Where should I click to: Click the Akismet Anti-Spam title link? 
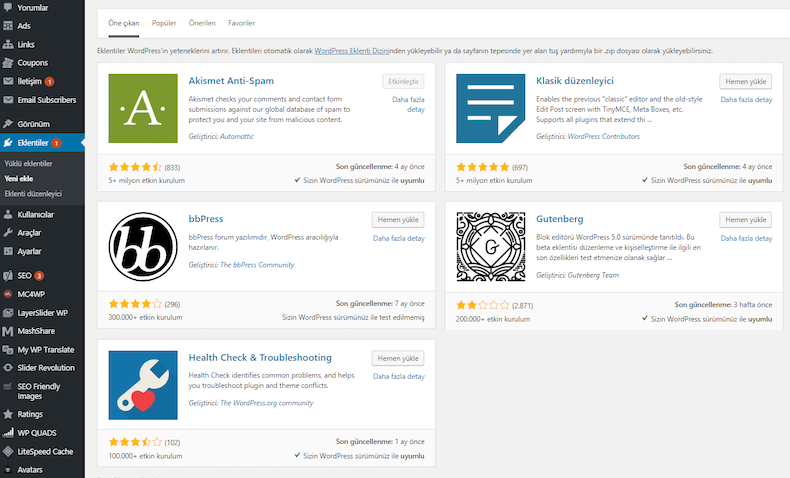[x=231, y=81]
